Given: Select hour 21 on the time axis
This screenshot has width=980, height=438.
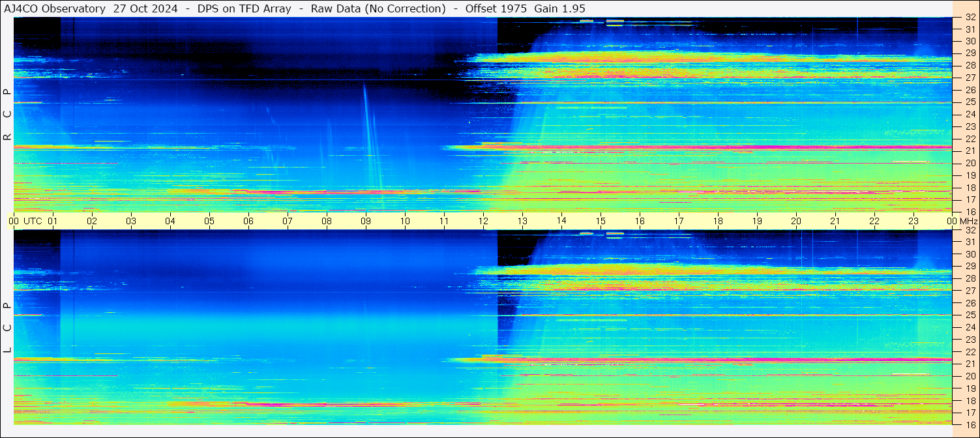Looking at the screenshot, I should pos(835,221).
